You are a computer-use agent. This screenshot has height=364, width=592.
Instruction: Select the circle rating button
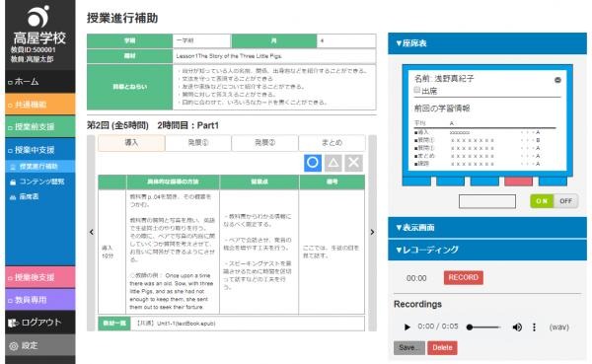313,163
